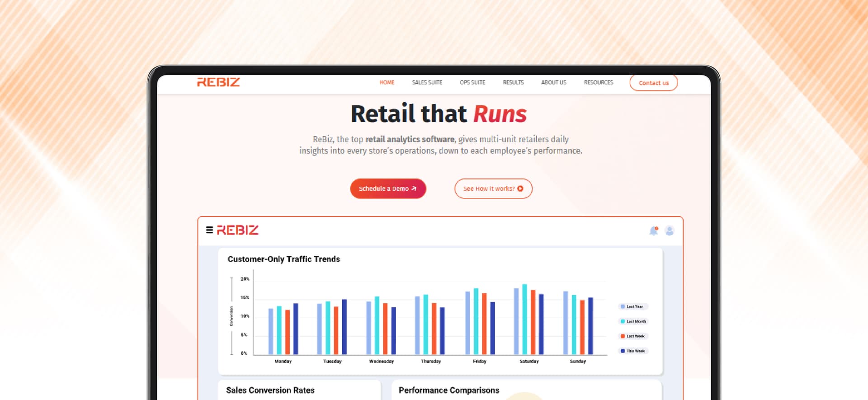
Task: Open the About Us page
Action: coord(553,82)
